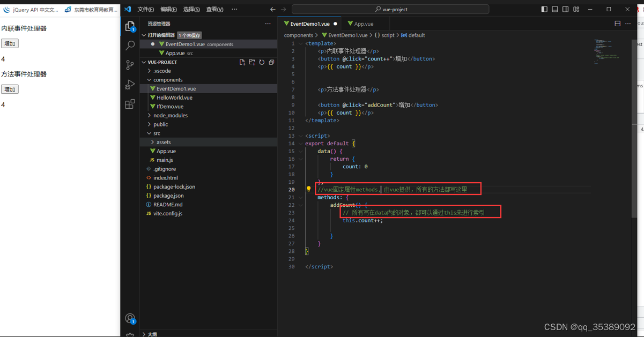Viewport: 644px width, 337px height.
Task: Open the jQuery API bookmark in the browser
Action: tap(31, 10)
